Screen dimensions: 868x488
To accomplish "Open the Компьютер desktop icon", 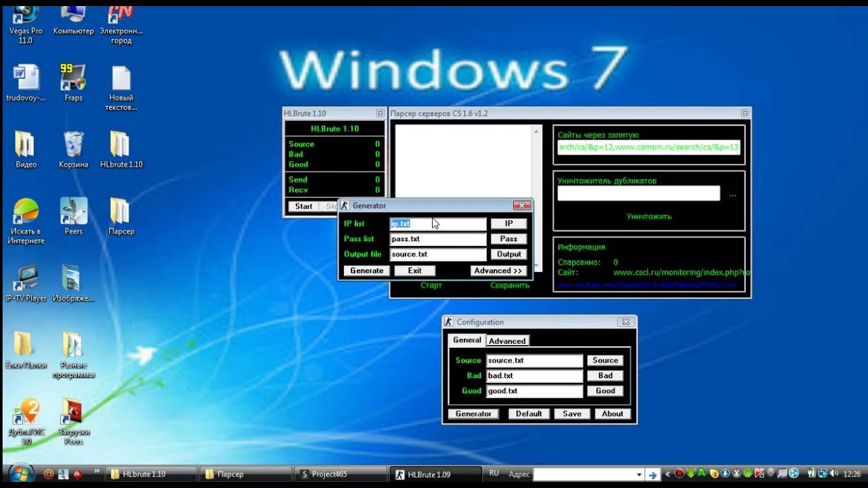I will tap(73, 20).
